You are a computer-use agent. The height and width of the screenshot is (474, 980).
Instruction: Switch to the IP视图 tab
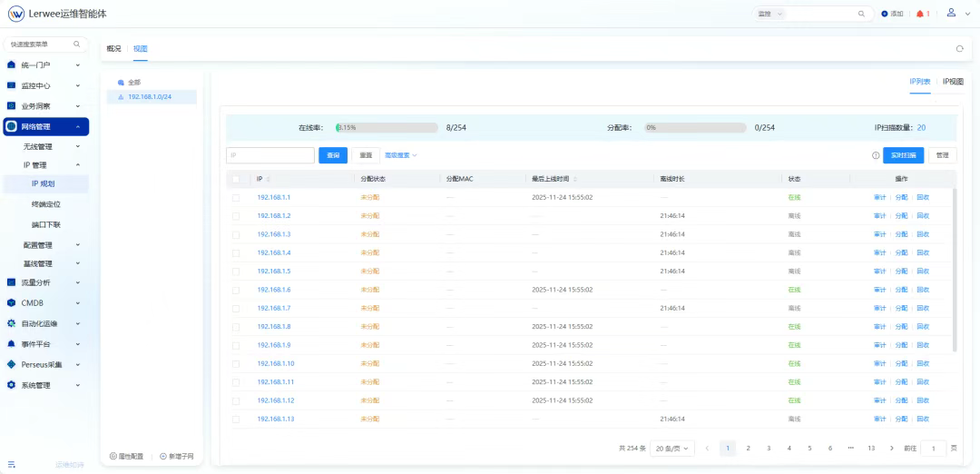(x=953, y=82)
